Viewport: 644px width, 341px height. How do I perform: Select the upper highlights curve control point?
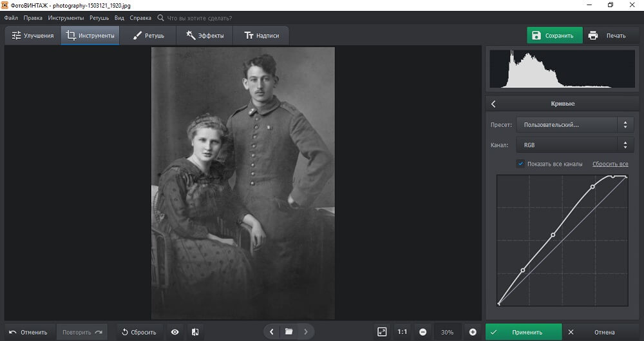pyautogui.click(x=592, y=187)
